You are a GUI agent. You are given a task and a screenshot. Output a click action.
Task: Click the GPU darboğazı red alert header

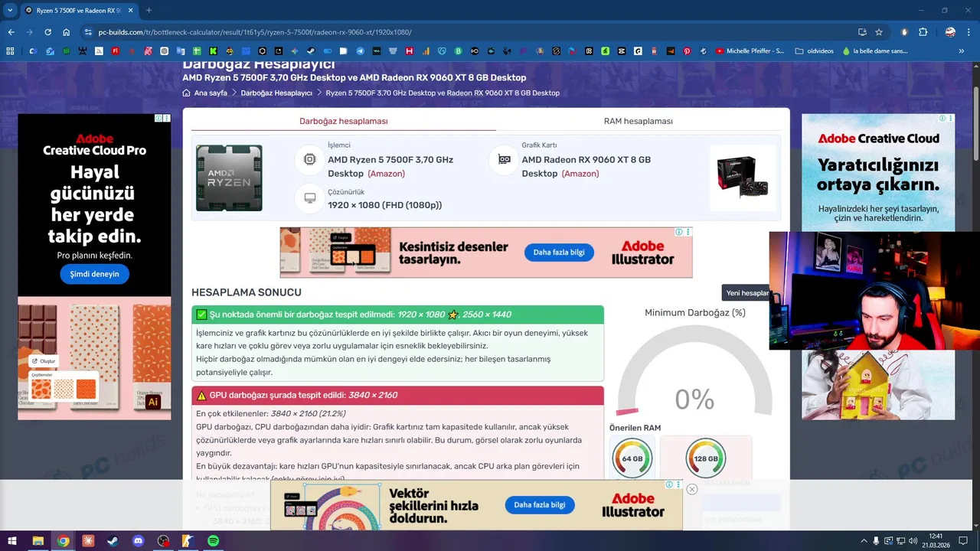pos(397,395)
